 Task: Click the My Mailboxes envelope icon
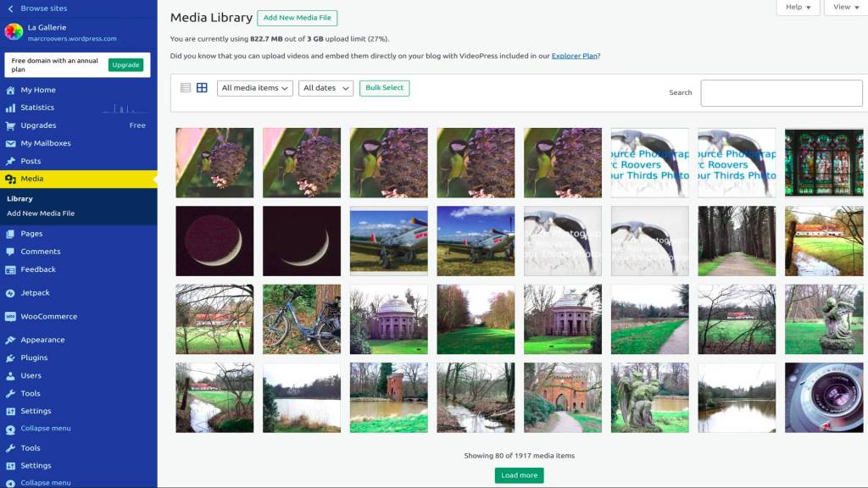coord(10,143)
